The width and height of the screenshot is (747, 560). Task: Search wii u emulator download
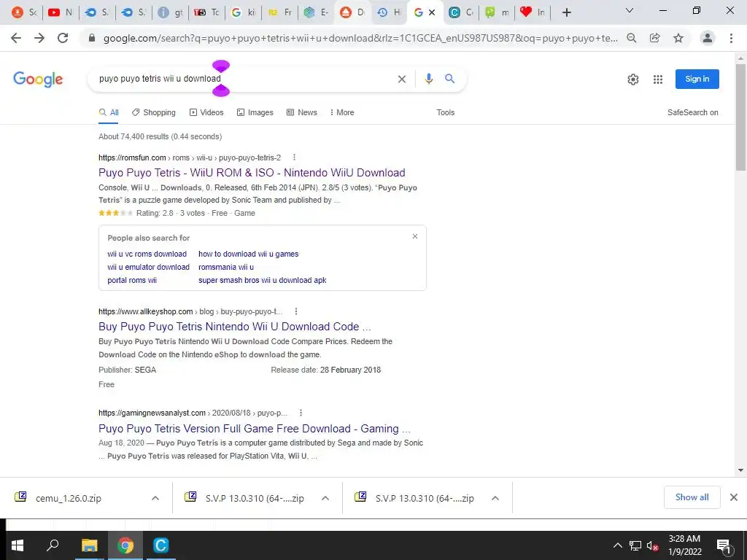pos(148,267)
